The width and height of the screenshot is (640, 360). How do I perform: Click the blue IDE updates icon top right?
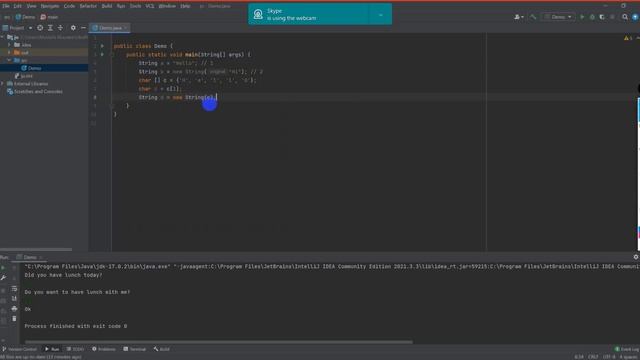point(635,17)
